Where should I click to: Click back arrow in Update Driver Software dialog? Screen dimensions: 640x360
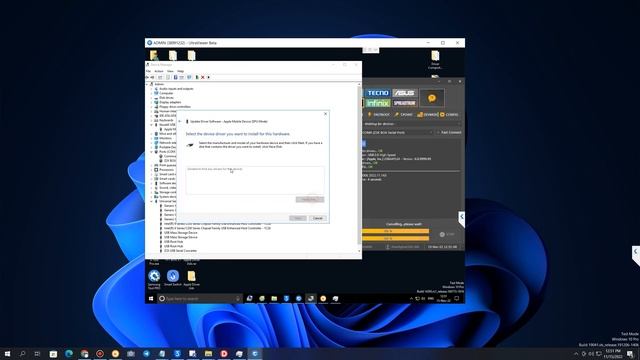[180, 121]
